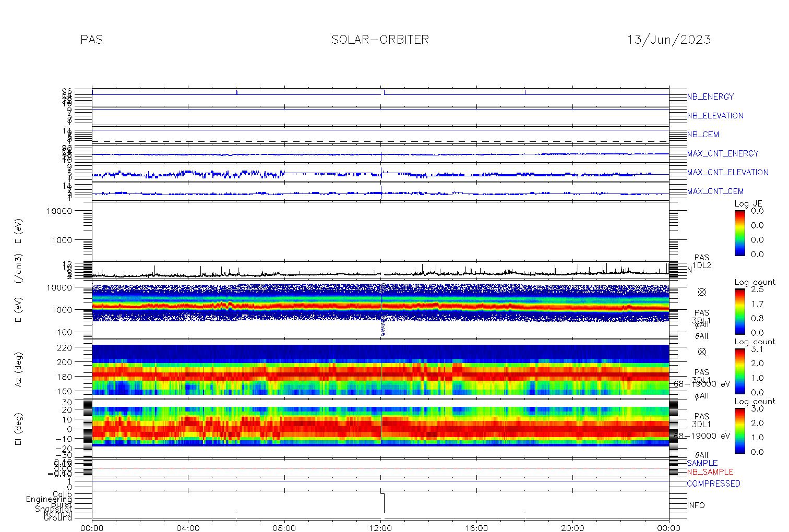789x532 pixels.
Task: Select the PAS title text
Action: tap(92, 40)
